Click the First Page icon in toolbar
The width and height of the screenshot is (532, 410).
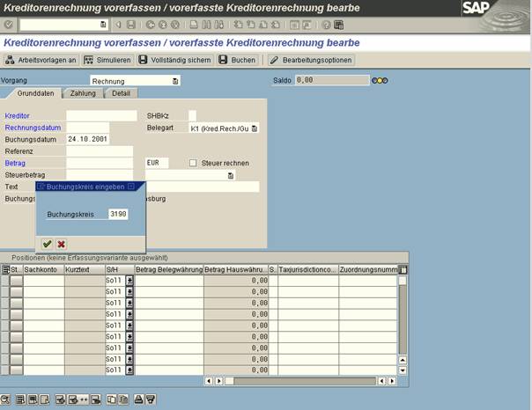click(x=239, y=25)
